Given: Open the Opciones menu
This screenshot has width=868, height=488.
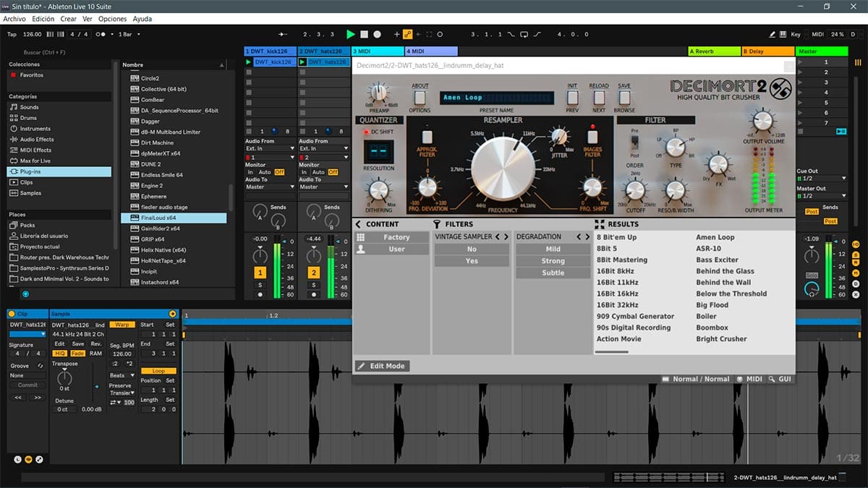Looking at the screenshot, I should point(112,19).
